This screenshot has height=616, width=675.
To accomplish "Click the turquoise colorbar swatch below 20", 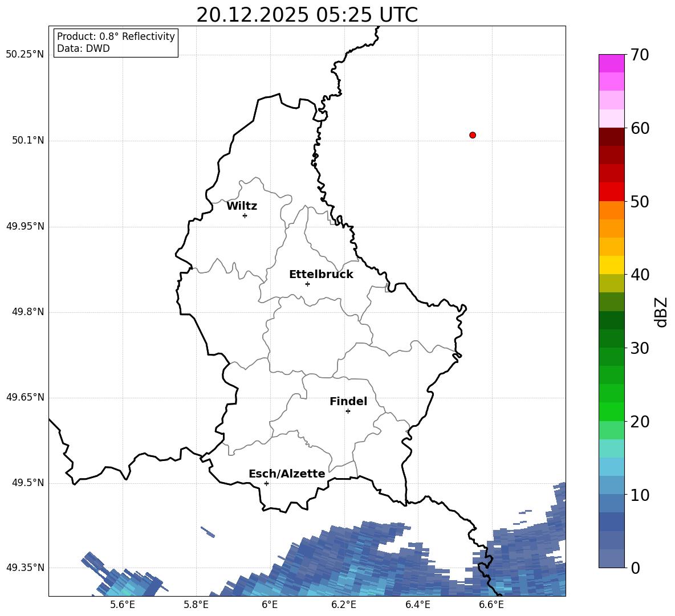I will [x=611, y=448].
